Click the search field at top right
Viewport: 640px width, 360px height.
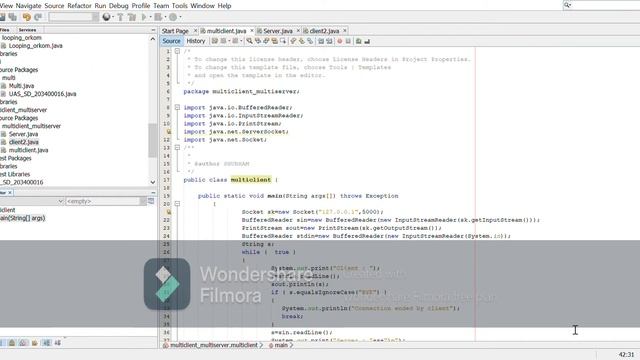coord(601,5)
